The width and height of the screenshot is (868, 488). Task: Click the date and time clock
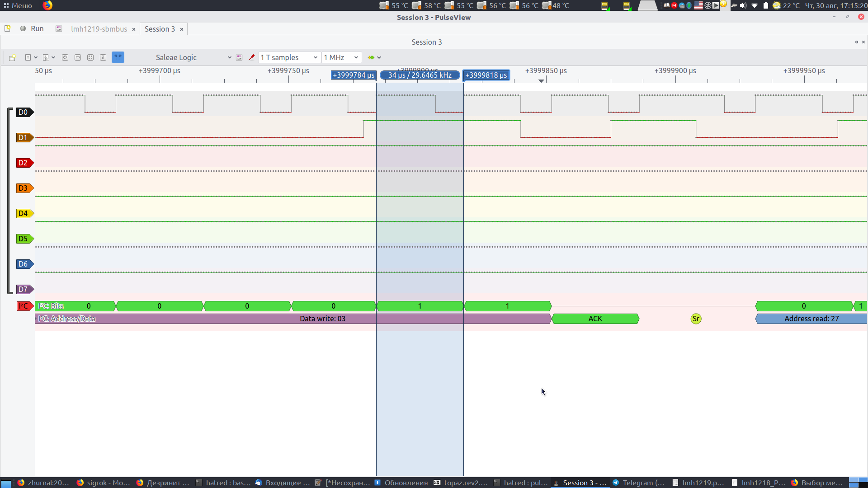point(836,5)
